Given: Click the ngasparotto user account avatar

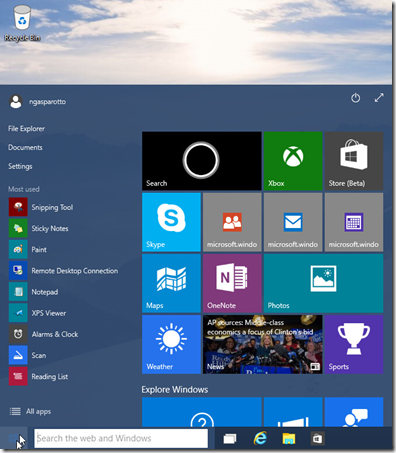Looking at the screenshot, I should point(16,102).
